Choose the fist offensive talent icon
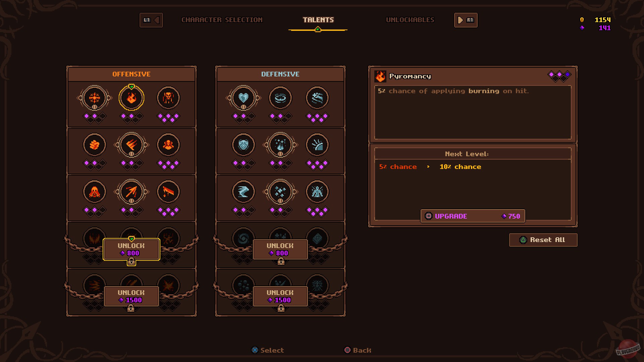This screenshot has height=362, width=644. [x=95, y=145]
